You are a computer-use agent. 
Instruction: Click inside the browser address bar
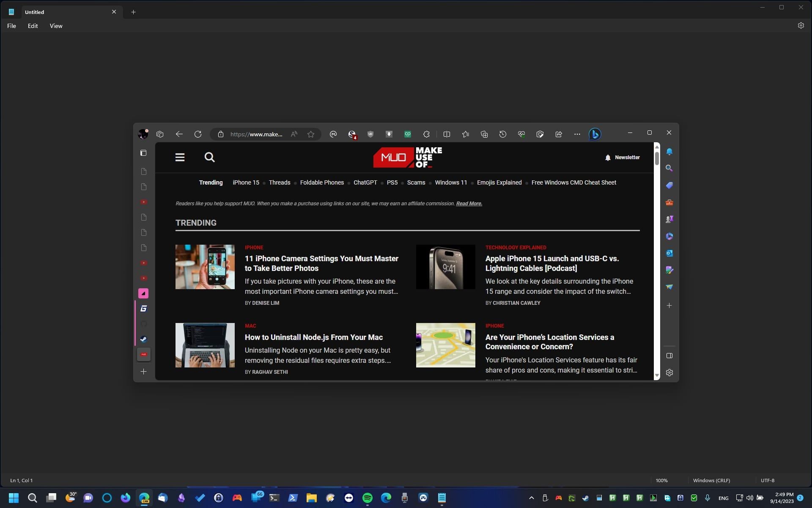pyautogui.click(x=256, y=134)
